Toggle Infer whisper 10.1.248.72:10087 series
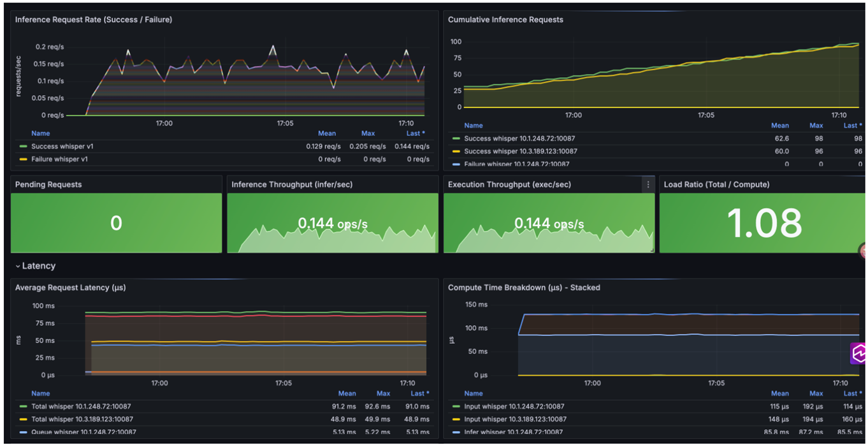Viewport: 868px width, 447px height. (x=513, y=432)
